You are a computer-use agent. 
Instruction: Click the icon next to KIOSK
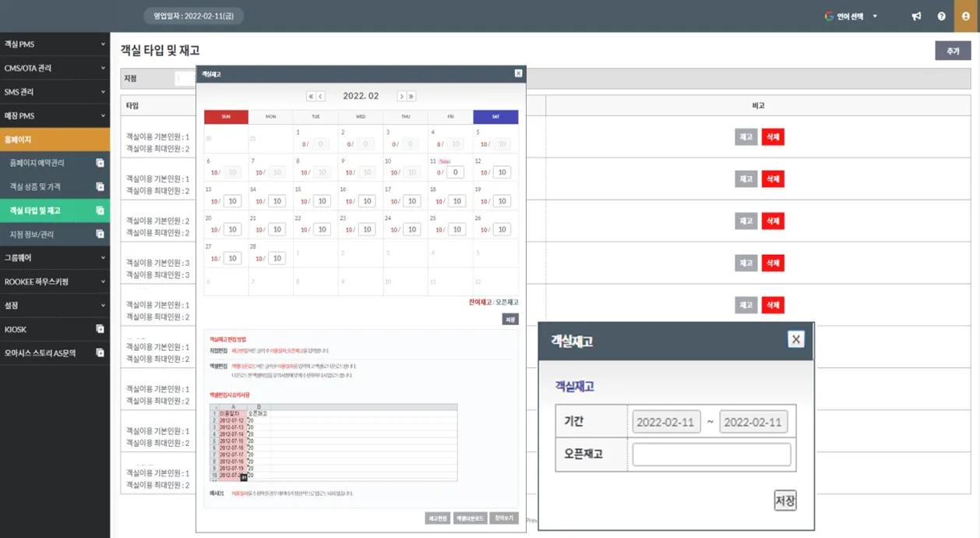(x=100, y=329)
